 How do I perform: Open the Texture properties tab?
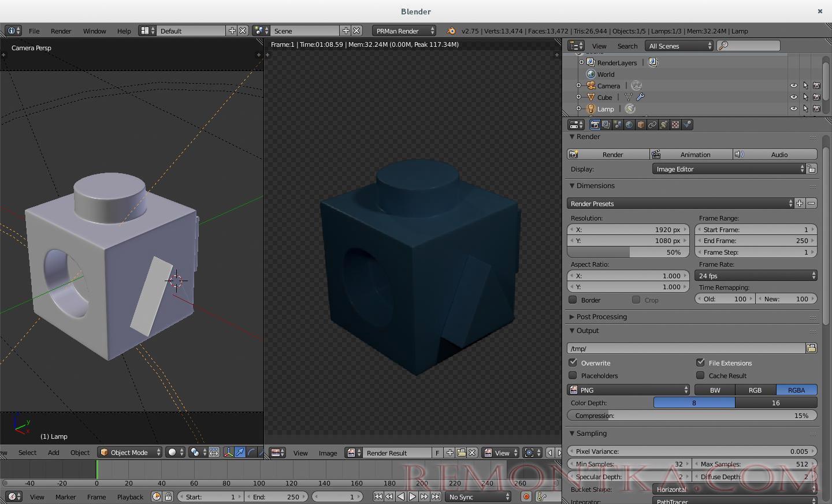point(675,125)
